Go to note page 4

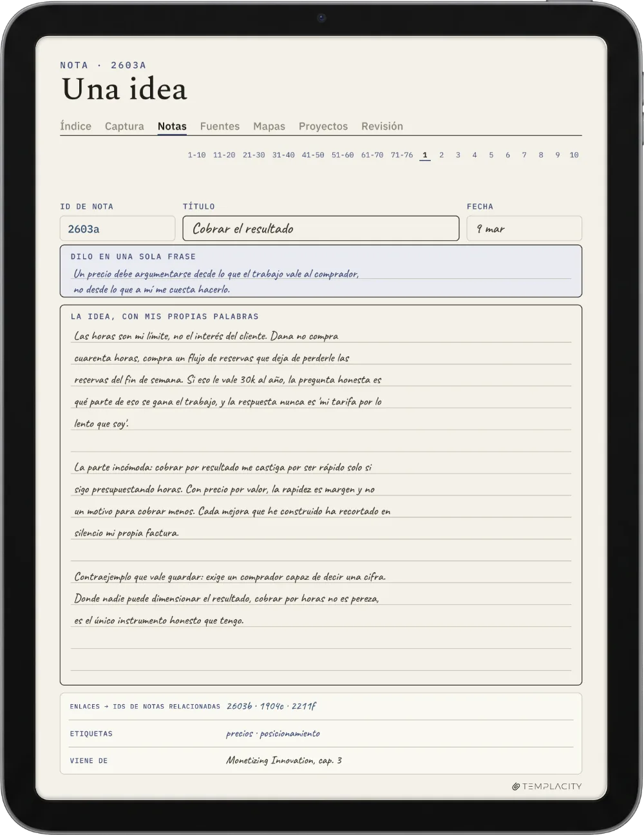[475, 155]
